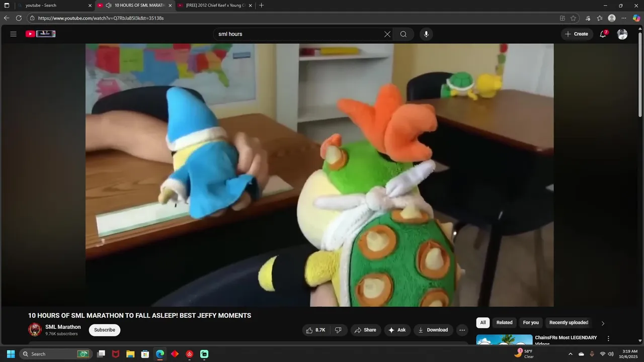
Task: Open Edge media extension icon
Action: click(588, 18)
